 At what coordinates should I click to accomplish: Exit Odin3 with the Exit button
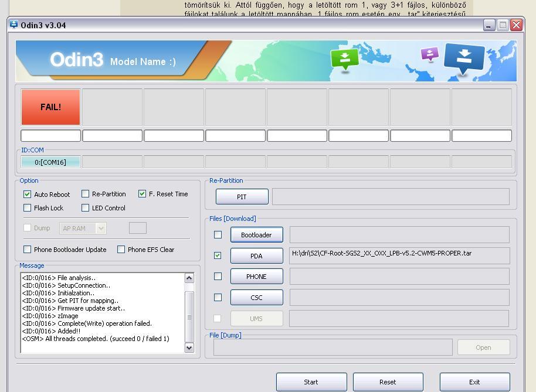coord(475,382)
